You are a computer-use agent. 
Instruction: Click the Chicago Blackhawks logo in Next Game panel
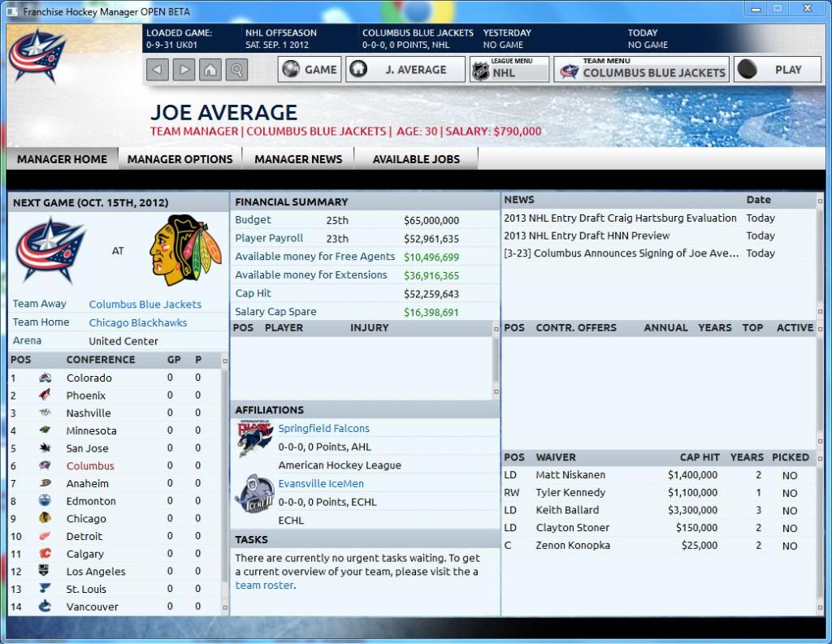(x=185, y=250)
